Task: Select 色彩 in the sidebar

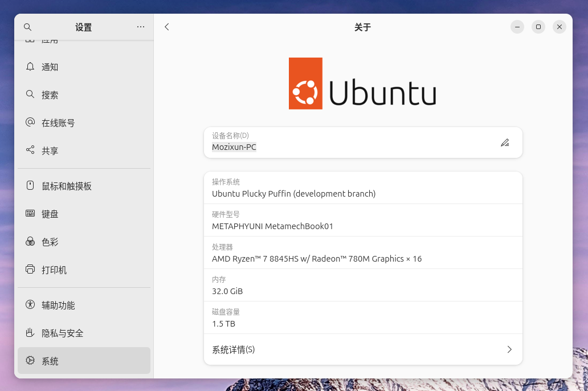Action: click(84, 242)
